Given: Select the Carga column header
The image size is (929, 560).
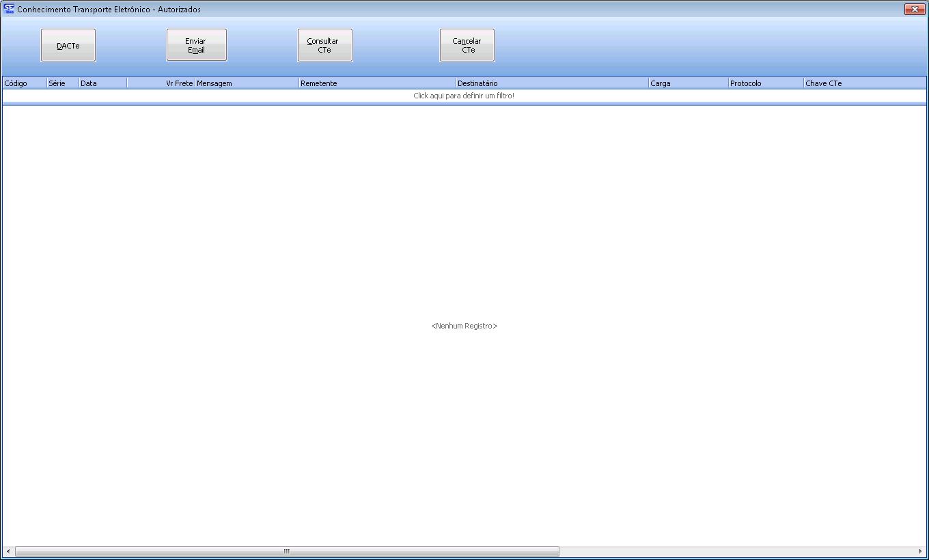Looking at the screenshot, I should [688, 83].
